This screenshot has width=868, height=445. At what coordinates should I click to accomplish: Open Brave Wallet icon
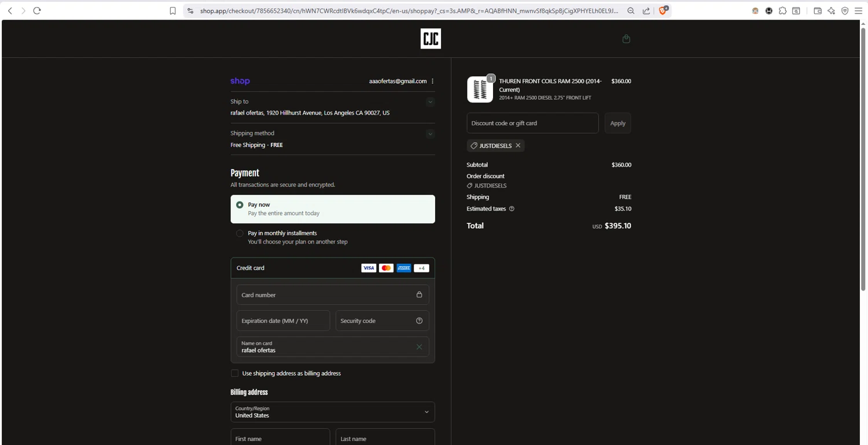pos(818,10)
